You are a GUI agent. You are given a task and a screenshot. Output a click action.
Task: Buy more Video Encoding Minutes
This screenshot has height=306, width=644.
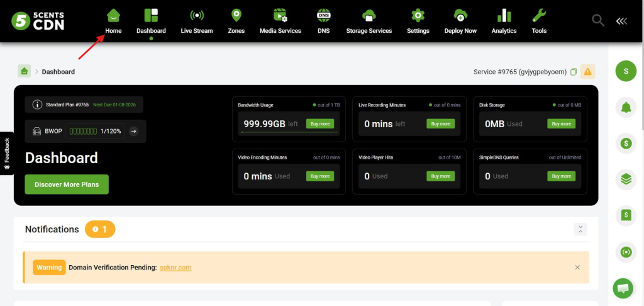[320, 176]
